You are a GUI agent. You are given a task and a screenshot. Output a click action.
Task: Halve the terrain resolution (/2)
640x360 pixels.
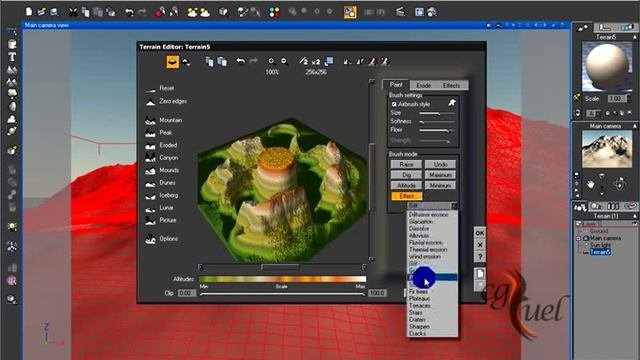pos(303,62)
